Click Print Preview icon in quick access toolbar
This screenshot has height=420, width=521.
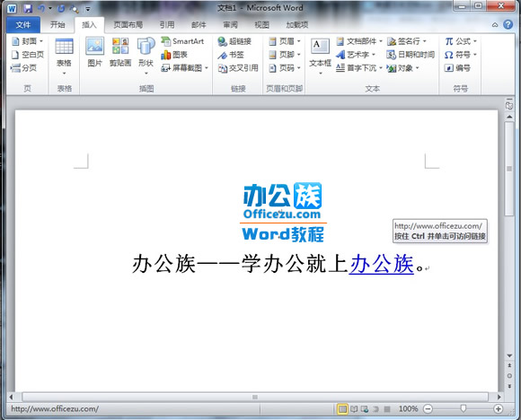tap(74, 9)
